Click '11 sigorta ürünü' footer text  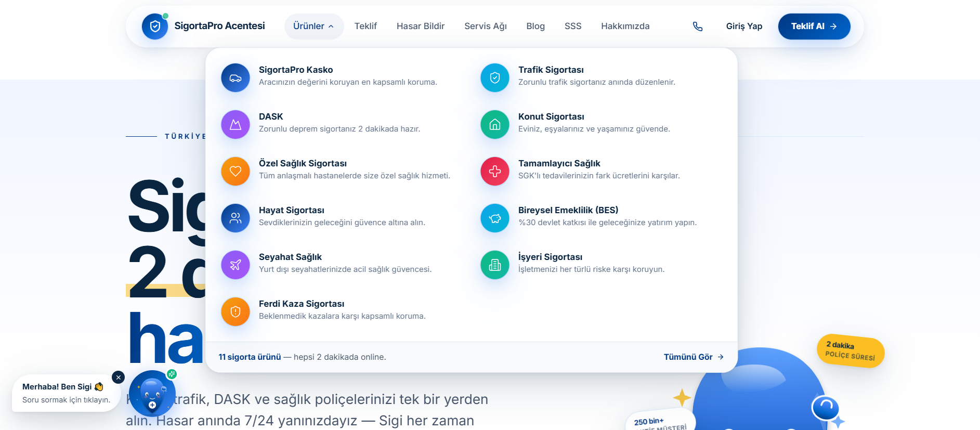250,357
